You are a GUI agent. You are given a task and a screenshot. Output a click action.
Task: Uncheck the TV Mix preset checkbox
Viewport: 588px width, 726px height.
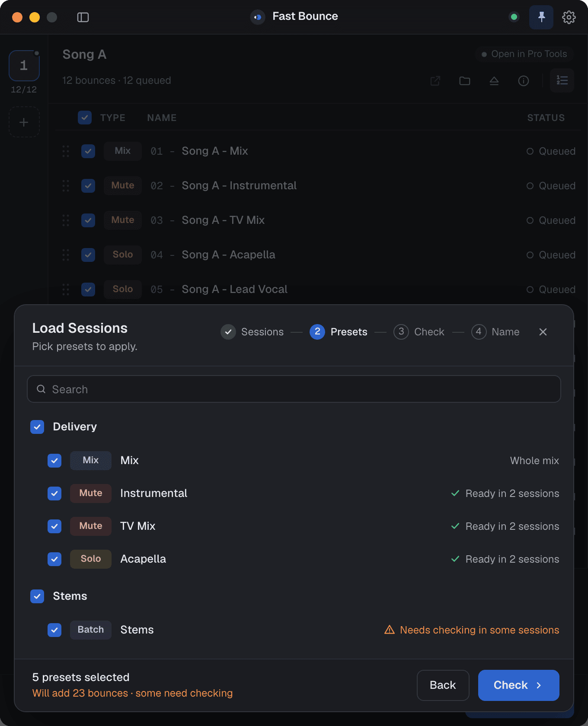point(54,526)
